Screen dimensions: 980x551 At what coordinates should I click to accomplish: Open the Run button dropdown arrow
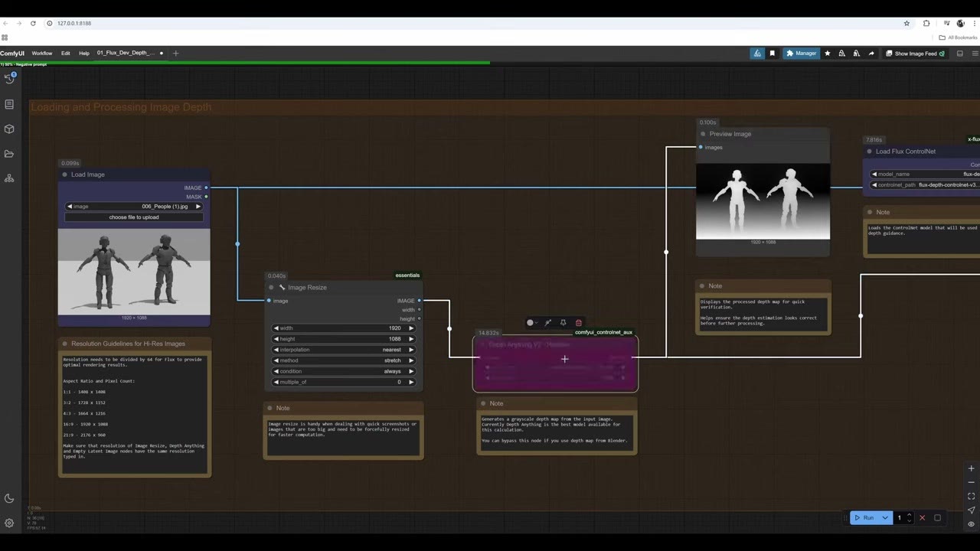point(885,518)
